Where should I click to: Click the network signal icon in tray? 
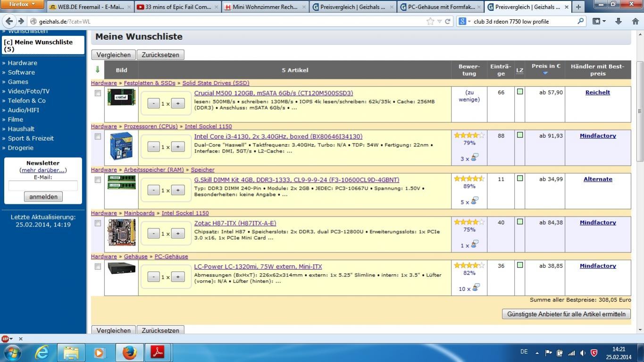pos(571,353)
